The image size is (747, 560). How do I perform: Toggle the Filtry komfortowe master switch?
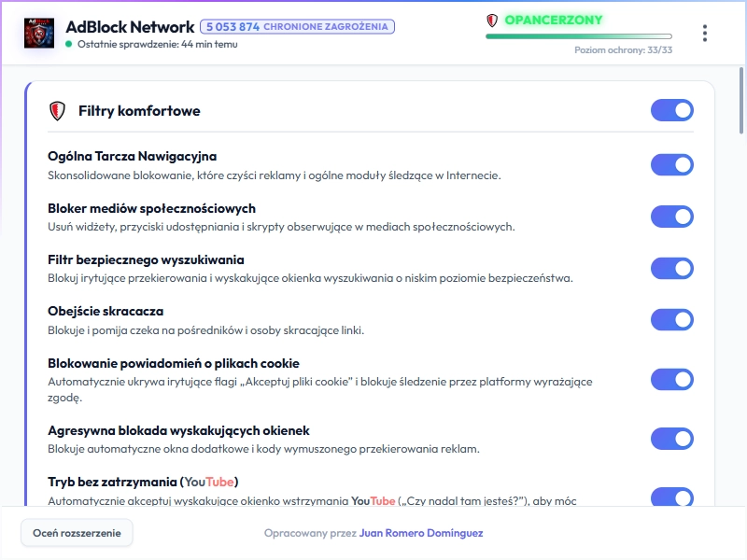(x=671, y=110)
